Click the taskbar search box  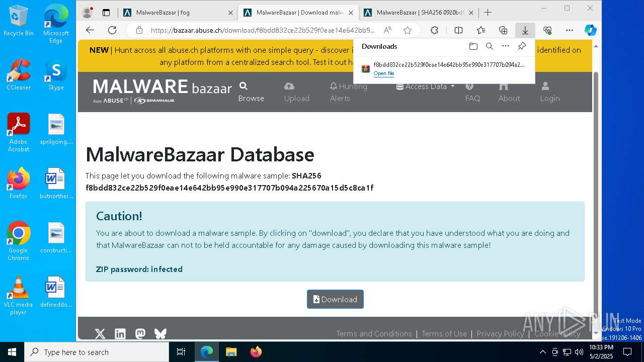coord(97,352)
